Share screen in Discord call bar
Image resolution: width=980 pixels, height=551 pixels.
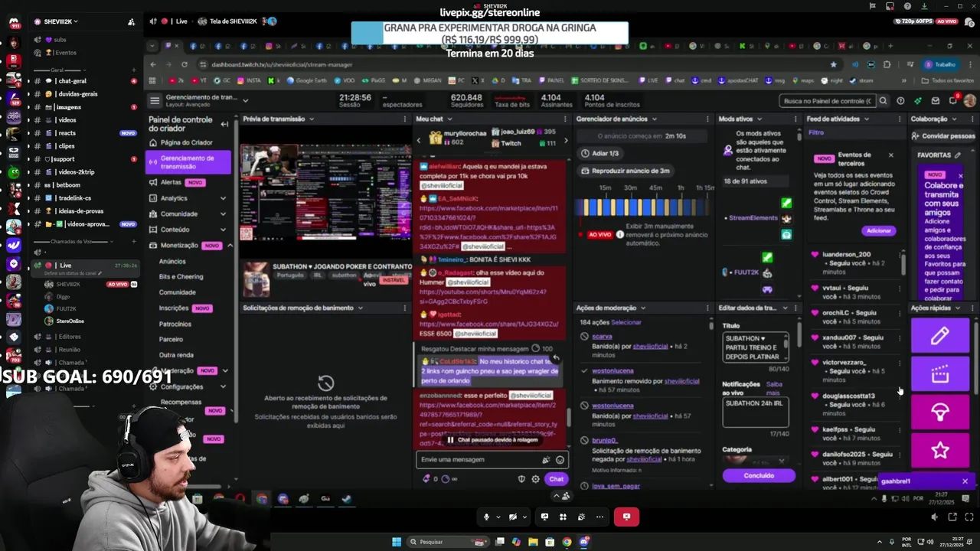point(544,517)
